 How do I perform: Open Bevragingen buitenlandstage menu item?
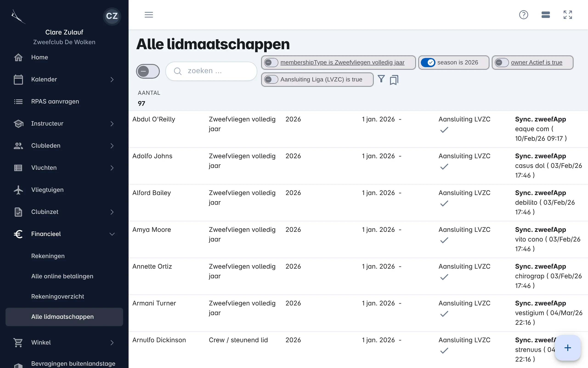73,364
